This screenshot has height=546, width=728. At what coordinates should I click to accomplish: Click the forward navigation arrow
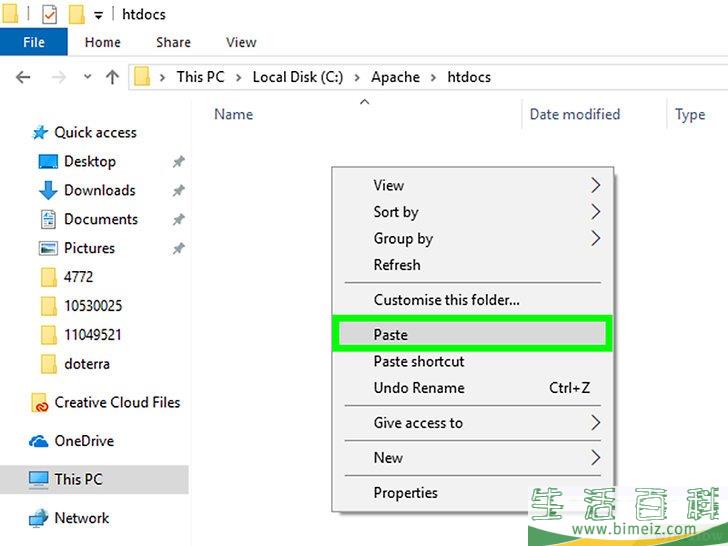(58, 77)
